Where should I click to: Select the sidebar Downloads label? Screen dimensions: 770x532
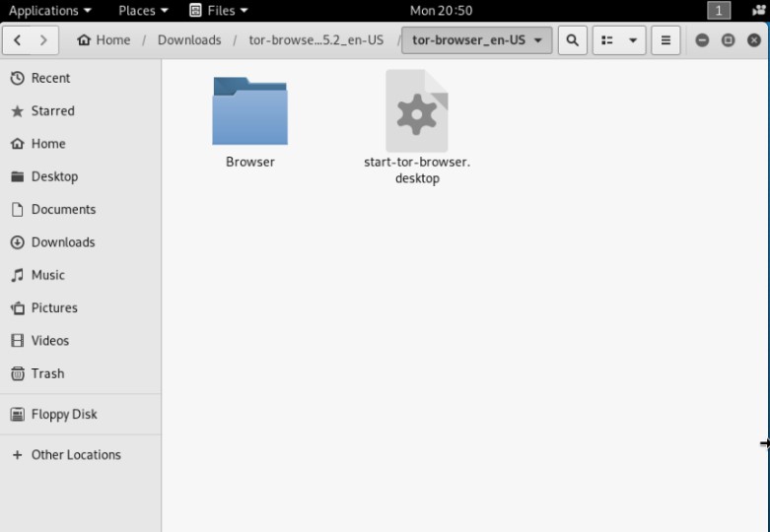point(63,242)
